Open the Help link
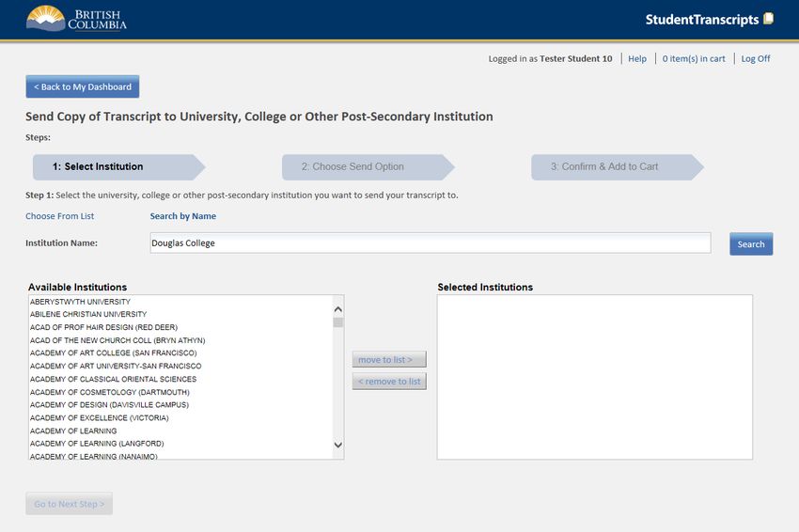 [637, 58]
